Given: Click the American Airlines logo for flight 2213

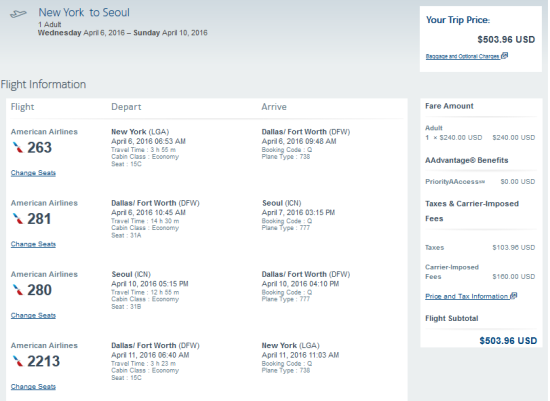Looking at the screenshot, I should tap(18, 361).
